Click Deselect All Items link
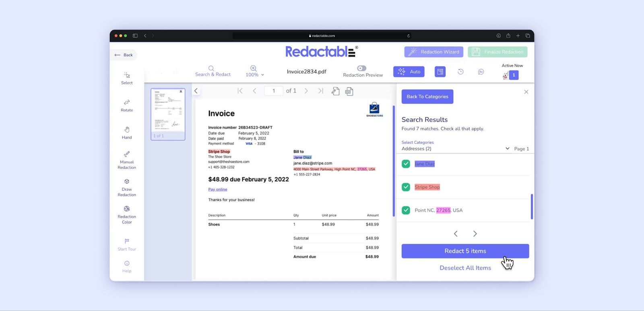Screen dimensions: 644x311 pyautogui.click(x=465, y=268)
